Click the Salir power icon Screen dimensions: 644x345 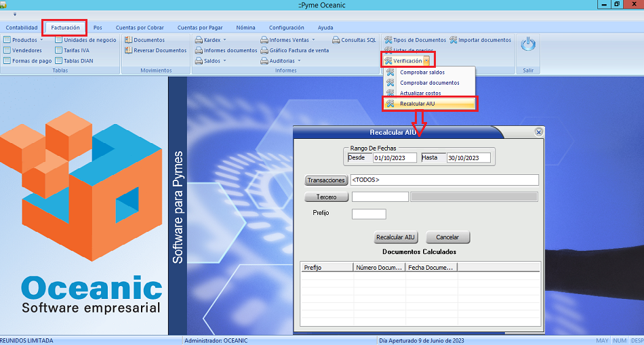click(528, 44)
